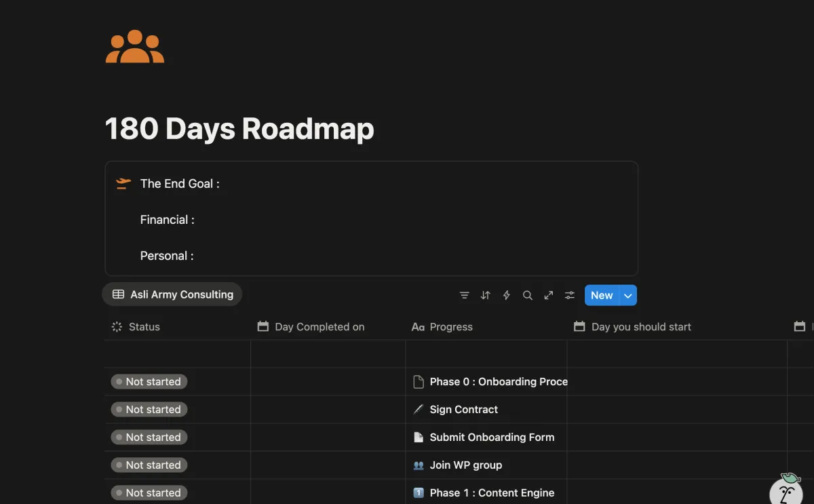Open view settings sliders icon
814x504 pixels.
[x=569, y=295]
